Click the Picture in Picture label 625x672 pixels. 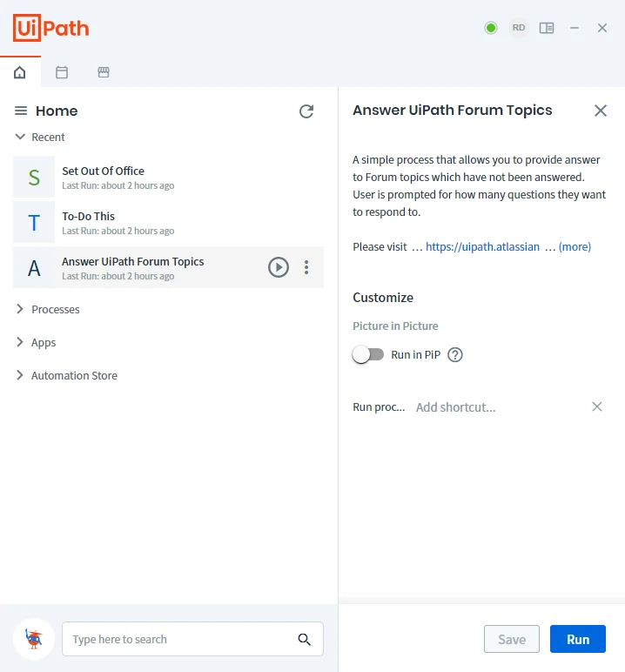click(x=395, y=326)
